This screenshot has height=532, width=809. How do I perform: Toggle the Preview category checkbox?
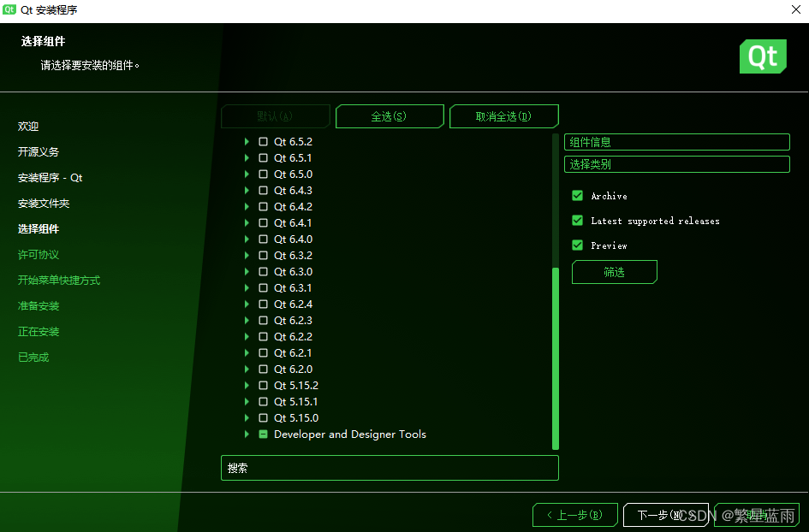tap(577, 245)
